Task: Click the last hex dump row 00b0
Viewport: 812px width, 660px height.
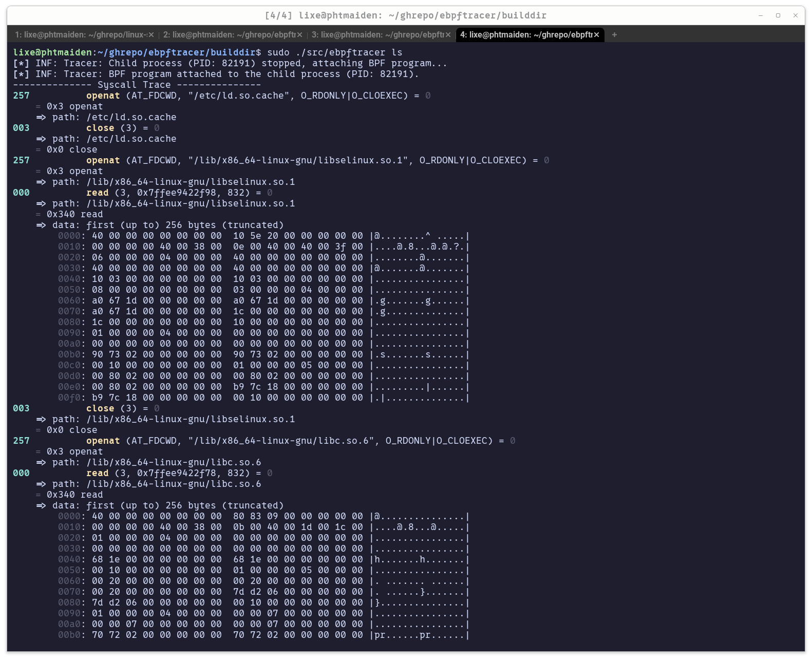Action: coord(69,635)
